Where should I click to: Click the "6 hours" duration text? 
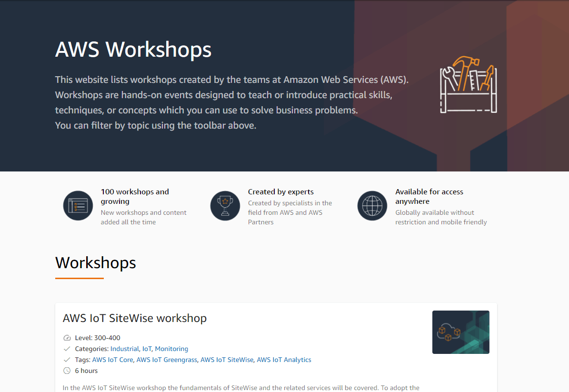click(x=86, y=371)
